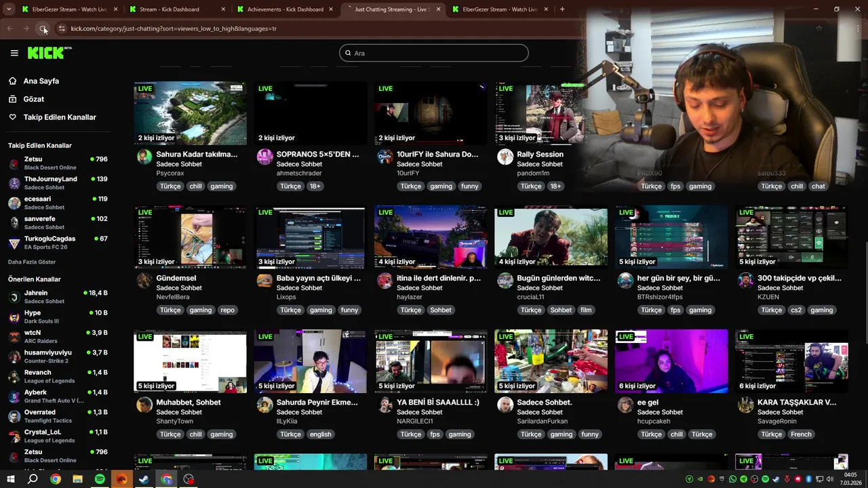
Task: Click the browser address bar URL
Action: click(174, 28)
